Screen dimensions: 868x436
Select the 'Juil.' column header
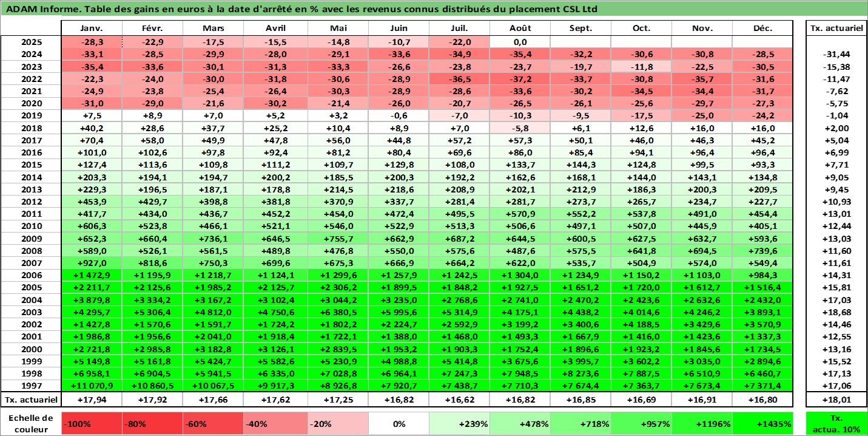(x=460, y=28)
